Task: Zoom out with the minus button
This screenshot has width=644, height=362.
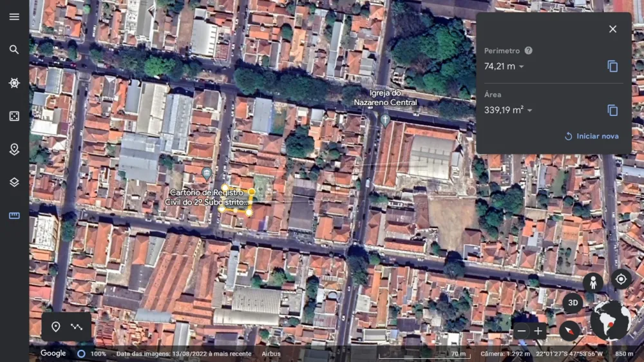Action: (522, 331)
